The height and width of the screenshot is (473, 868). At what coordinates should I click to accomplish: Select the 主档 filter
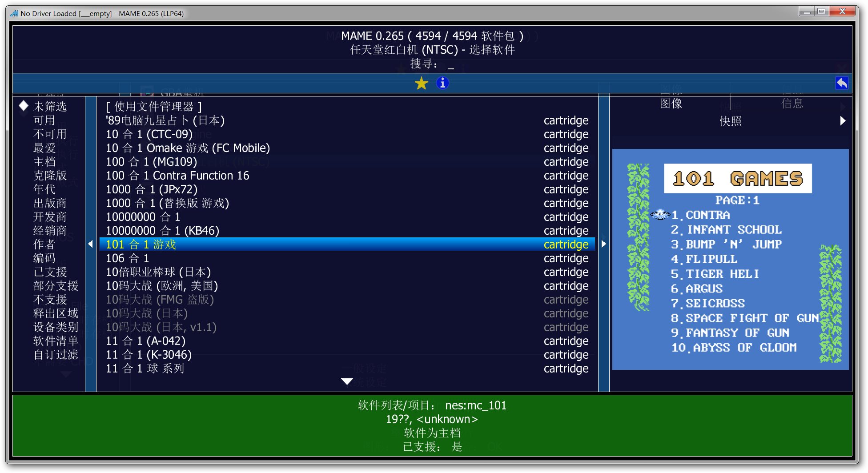44,162
